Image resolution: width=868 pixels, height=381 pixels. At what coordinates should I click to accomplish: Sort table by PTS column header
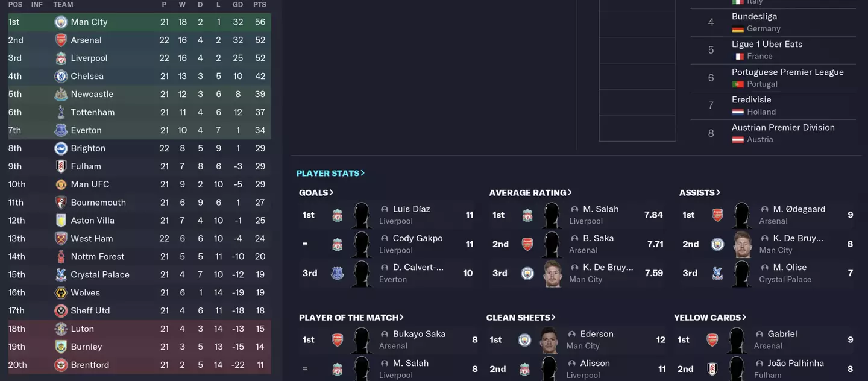tap(259, 5)
